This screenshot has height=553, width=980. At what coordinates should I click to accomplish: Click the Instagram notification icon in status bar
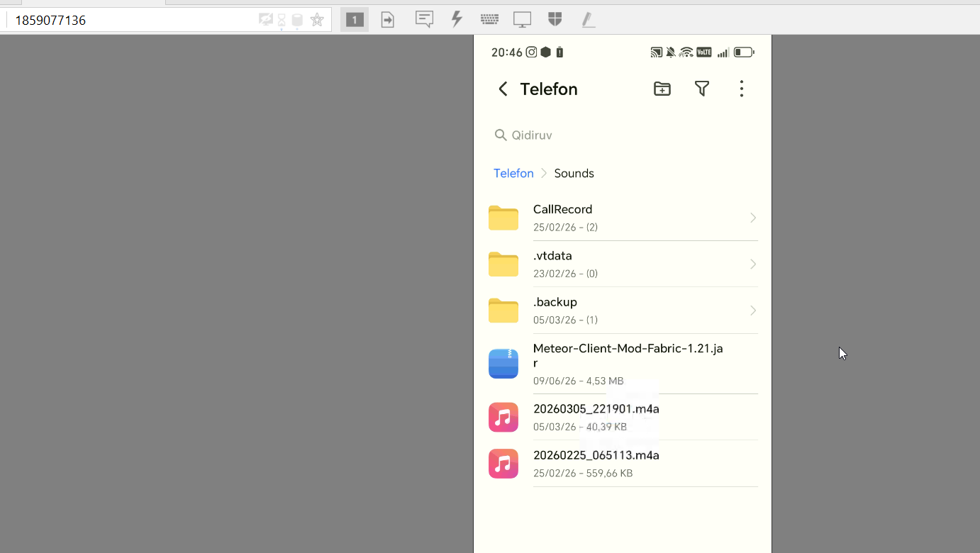coord(531,52)
